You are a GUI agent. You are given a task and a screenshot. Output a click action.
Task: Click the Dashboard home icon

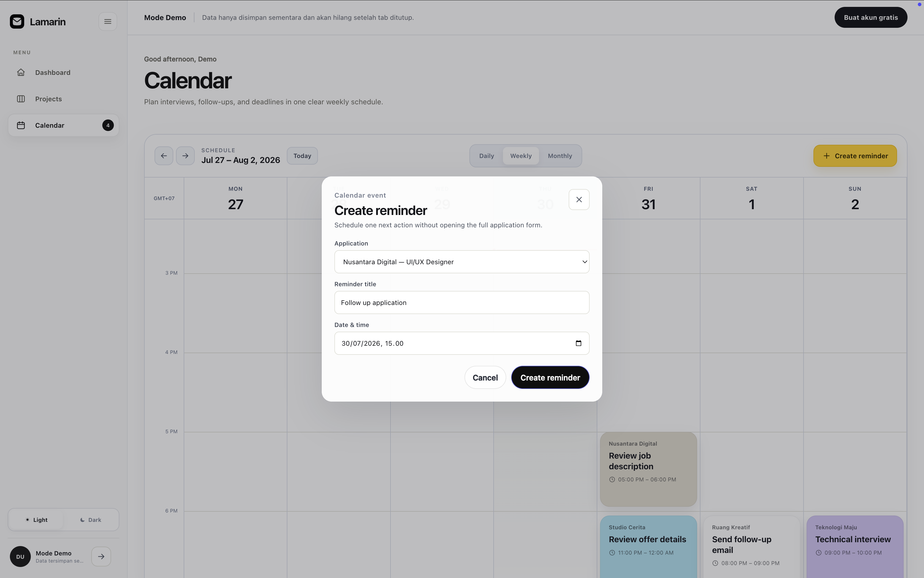(21, 72)
